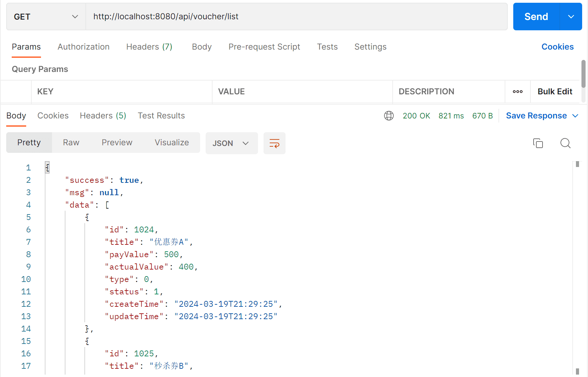Open the Tests tab
This screenshot has height=377, width=588.
coord(327,47)
